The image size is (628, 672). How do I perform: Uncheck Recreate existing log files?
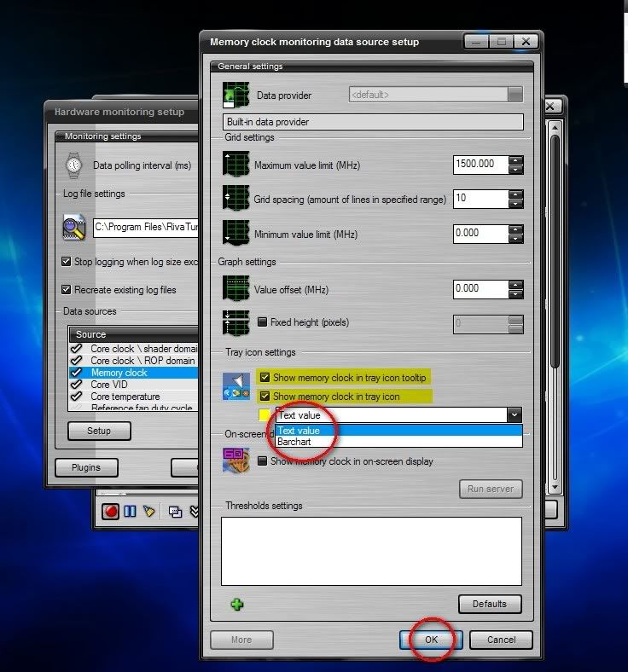coord(67,290)
